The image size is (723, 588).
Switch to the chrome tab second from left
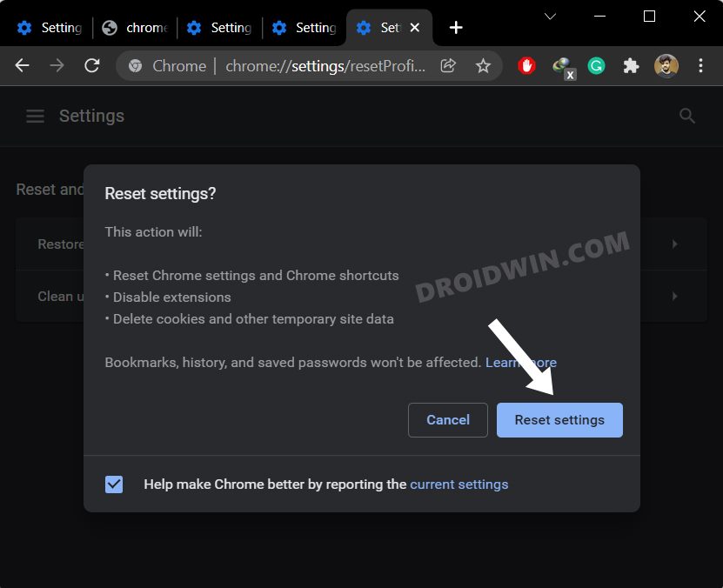pyautogui.click(x=134, y=27)
